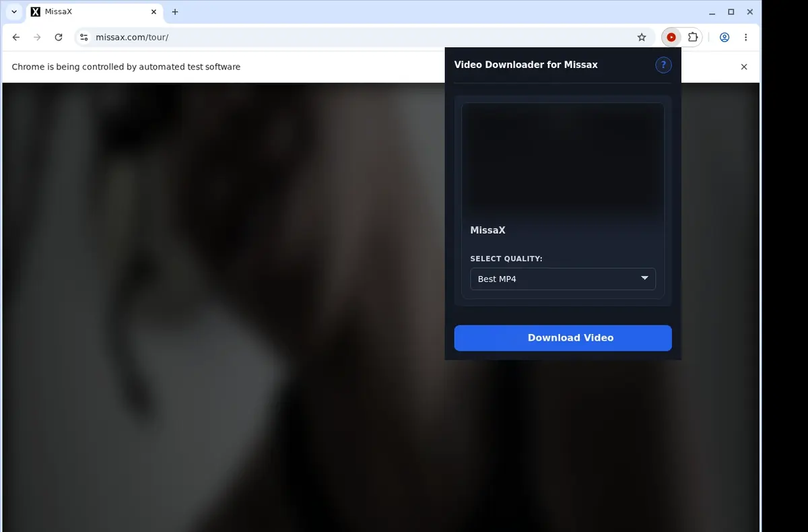Open the Chrome extensions puzzle icon
The height and width of the screenshot is (532, 808).
coord(692,38)
